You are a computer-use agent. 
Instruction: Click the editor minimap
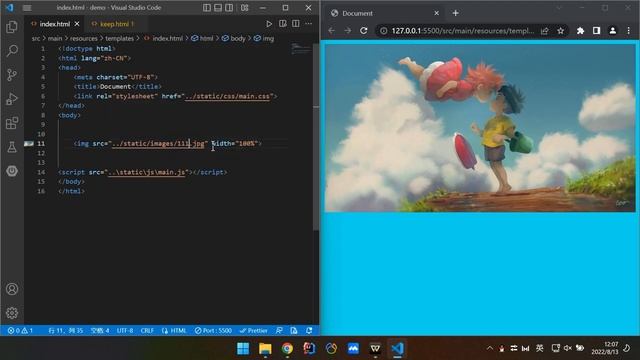[x=301, y=50]
